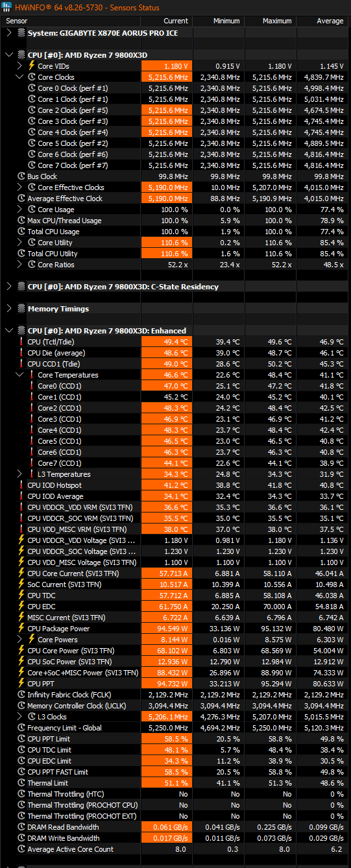Click the circle icon beside DRAM Read Bandwidth
This screenshot has height=868, width=351.
pos(21,827)
